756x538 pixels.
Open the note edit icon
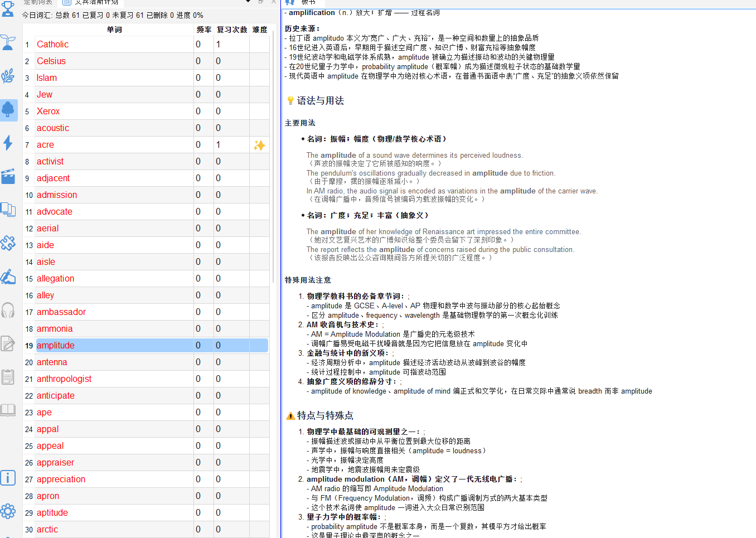point(8,343)
